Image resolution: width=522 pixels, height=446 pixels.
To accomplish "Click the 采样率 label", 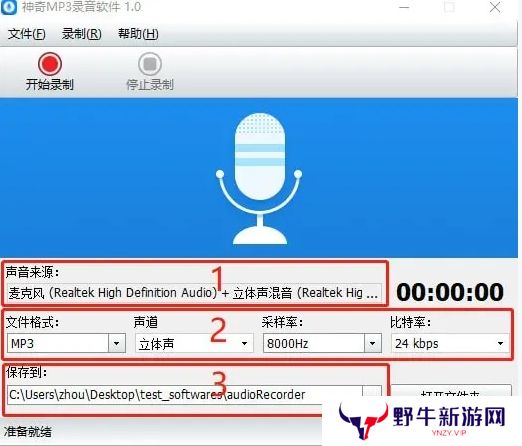I will coord(282,322).
